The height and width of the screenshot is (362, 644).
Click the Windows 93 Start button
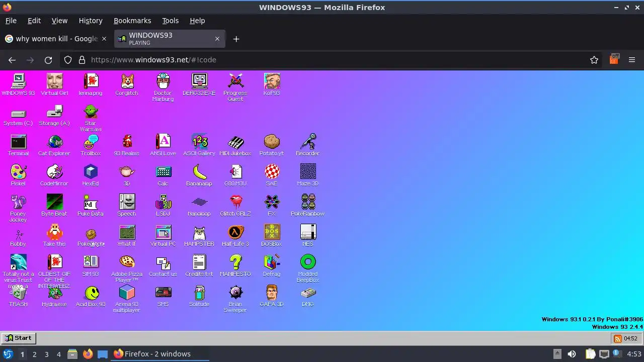pos(19,338)
